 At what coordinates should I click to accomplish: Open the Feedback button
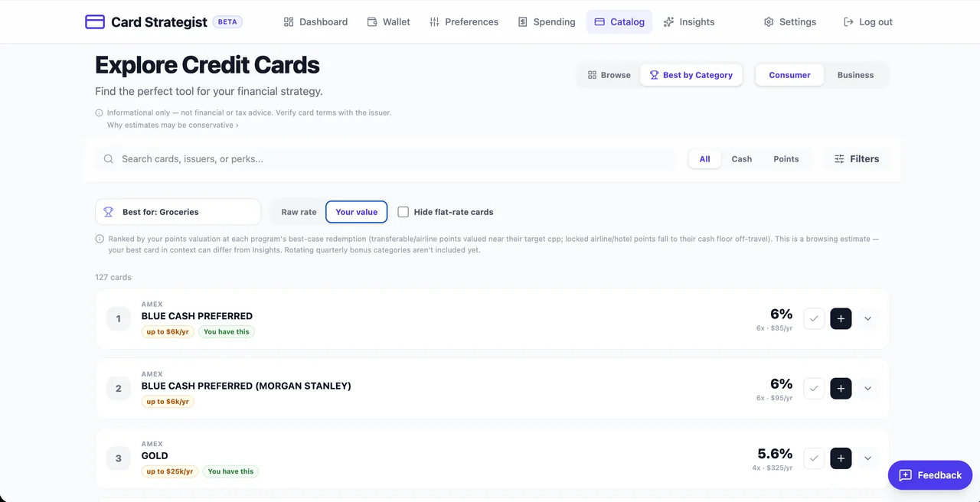point(930,475)
